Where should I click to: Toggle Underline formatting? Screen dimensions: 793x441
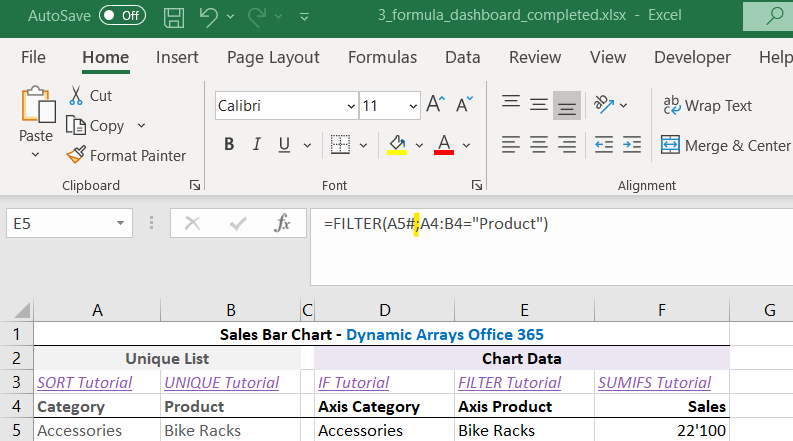coord(284,145)
